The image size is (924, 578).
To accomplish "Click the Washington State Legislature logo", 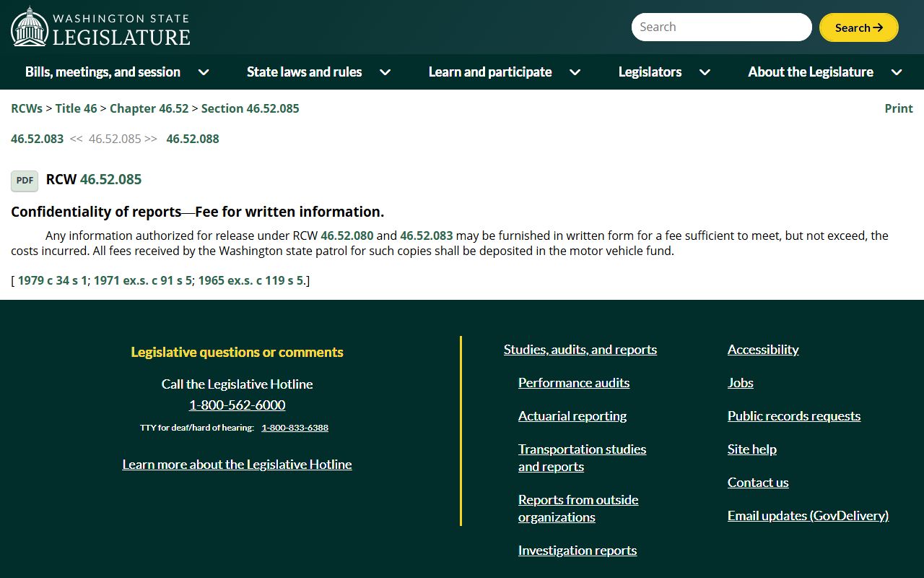I will (101, 27).
